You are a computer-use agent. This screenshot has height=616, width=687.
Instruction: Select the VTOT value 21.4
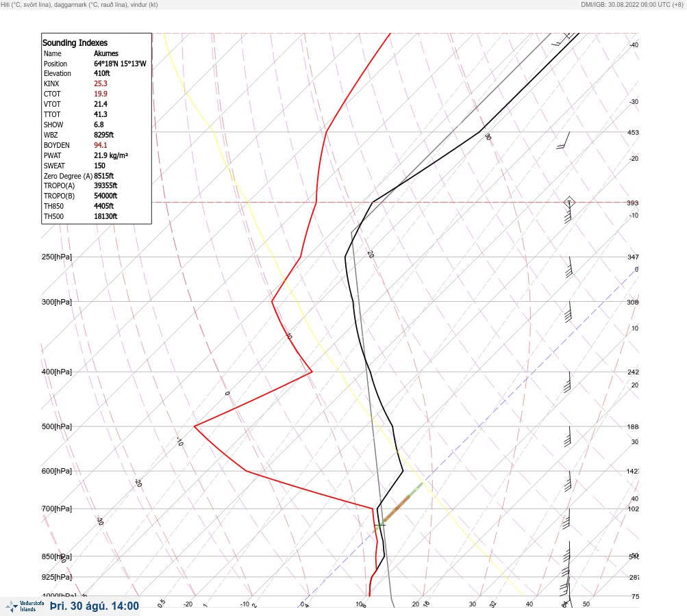[101, 104]
